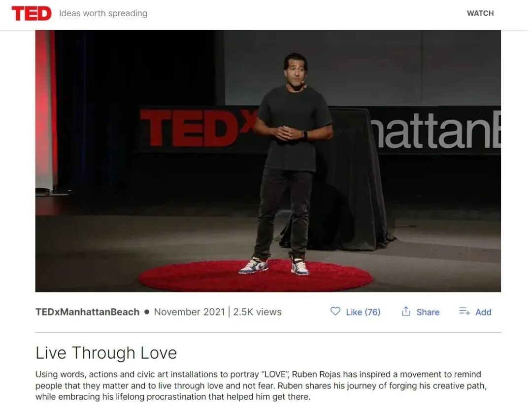Viewport: 532px width, 420px height.
Task: Click the Share label
Action: point(428,312)
